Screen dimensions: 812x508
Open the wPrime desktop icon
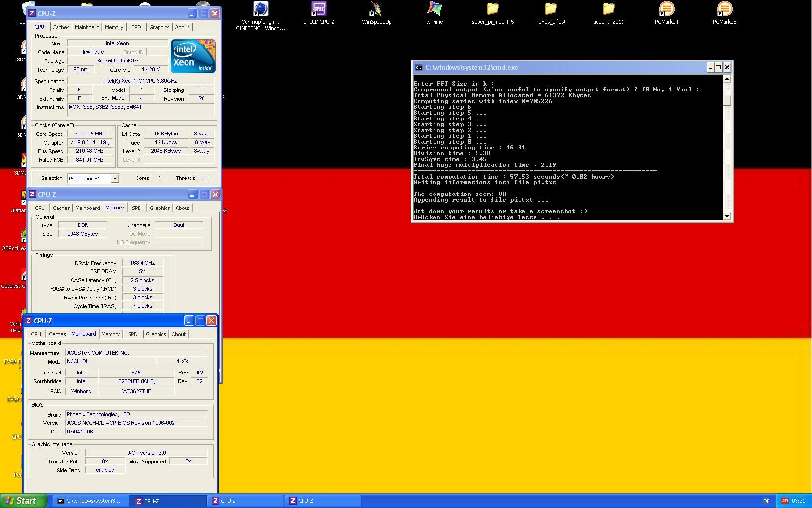tap(435, 13)
